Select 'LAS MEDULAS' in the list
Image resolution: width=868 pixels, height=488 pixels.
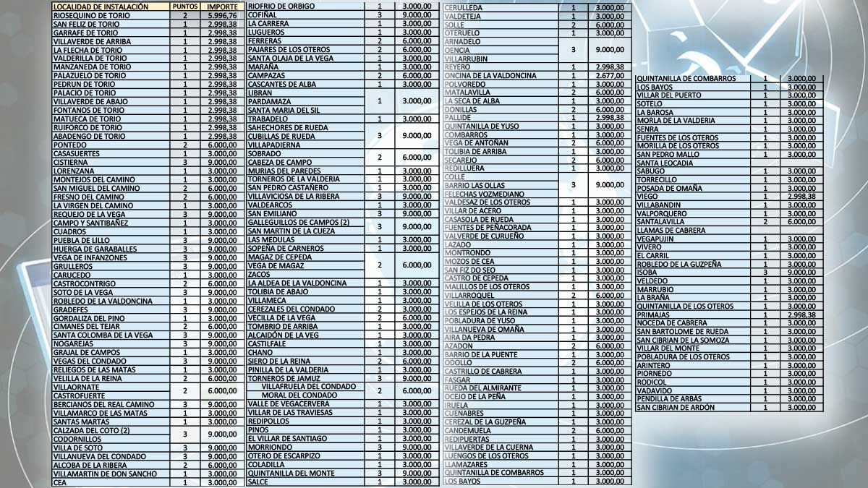pyautogui.click(x=271, y=239)
